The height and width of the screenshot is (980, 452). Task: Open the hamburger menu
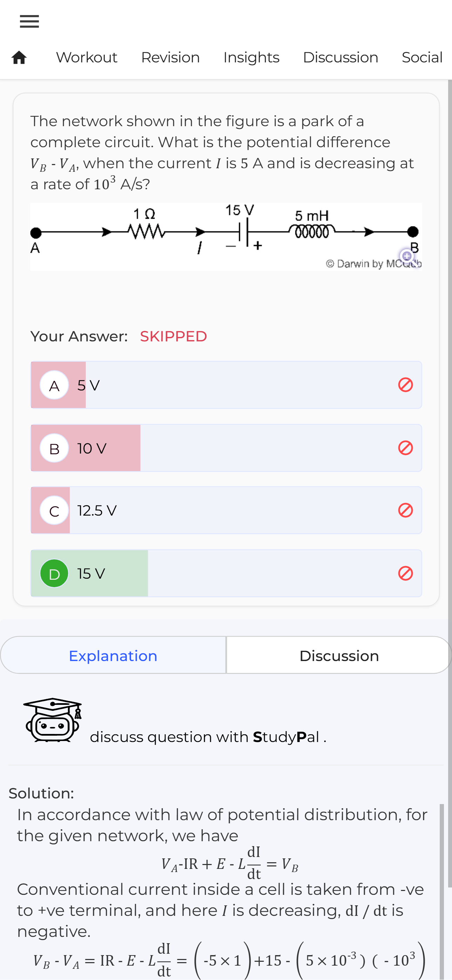pyautogui.click(x=29, y=21)
